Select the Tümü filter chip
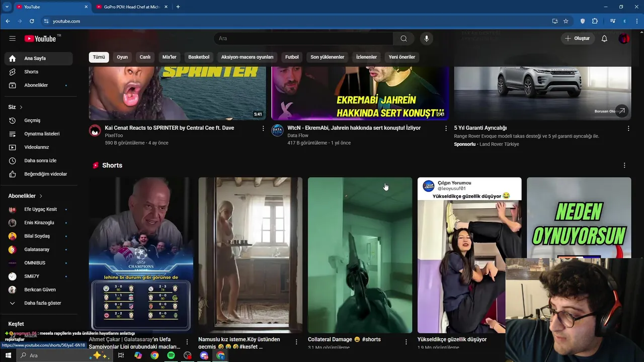644x362 pixels. (x=99, y=57)
